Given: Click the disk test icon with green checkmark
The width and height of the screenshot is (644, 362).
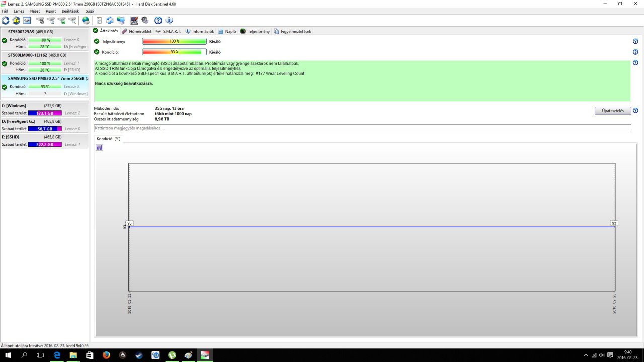Looking at the screenshot, I should click(62, 20).
